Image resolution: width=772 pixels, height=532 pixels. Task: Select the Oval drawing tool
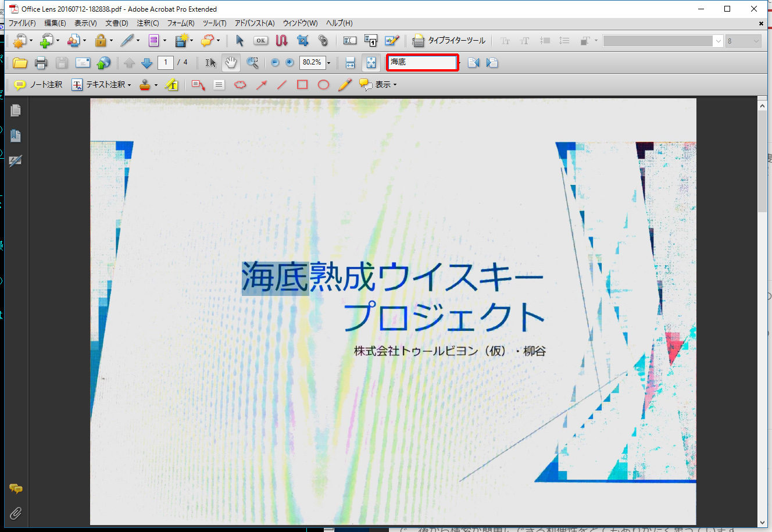pos(323,85)
